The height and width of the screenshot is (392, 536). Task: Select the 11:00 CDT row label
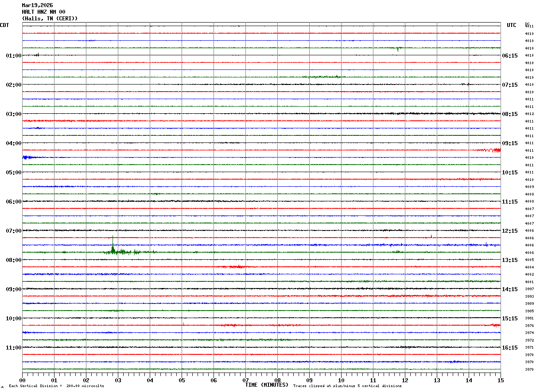click(x=14, y=348)
